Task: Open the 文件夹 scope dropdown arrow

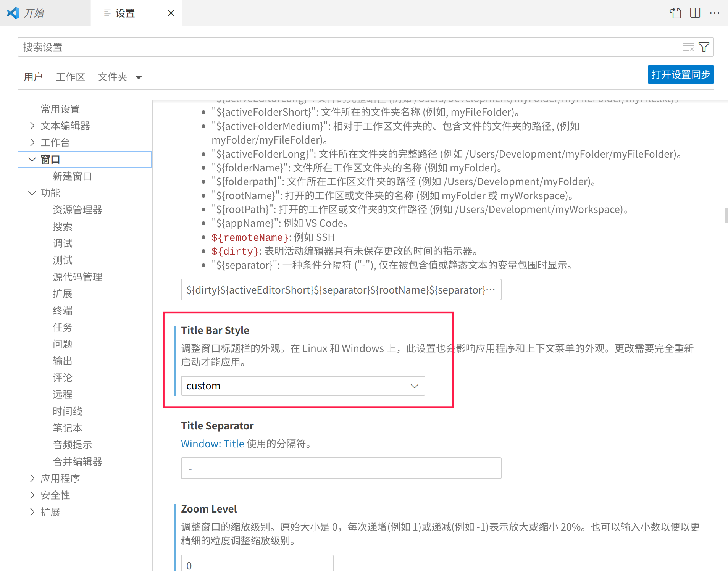Action: coord(139,77)
